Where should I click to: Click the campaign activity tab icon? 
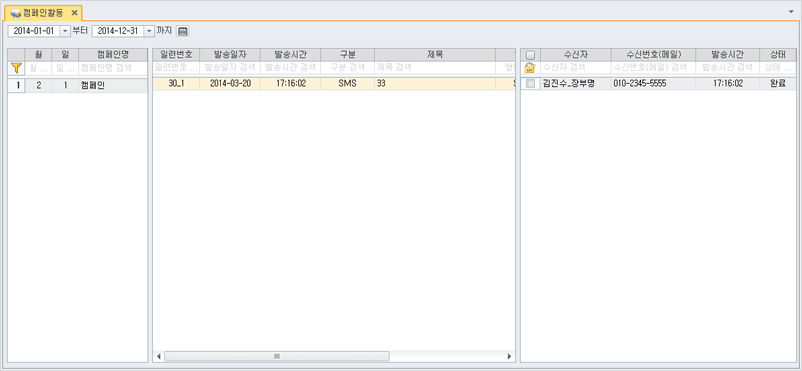click(16, 13)
